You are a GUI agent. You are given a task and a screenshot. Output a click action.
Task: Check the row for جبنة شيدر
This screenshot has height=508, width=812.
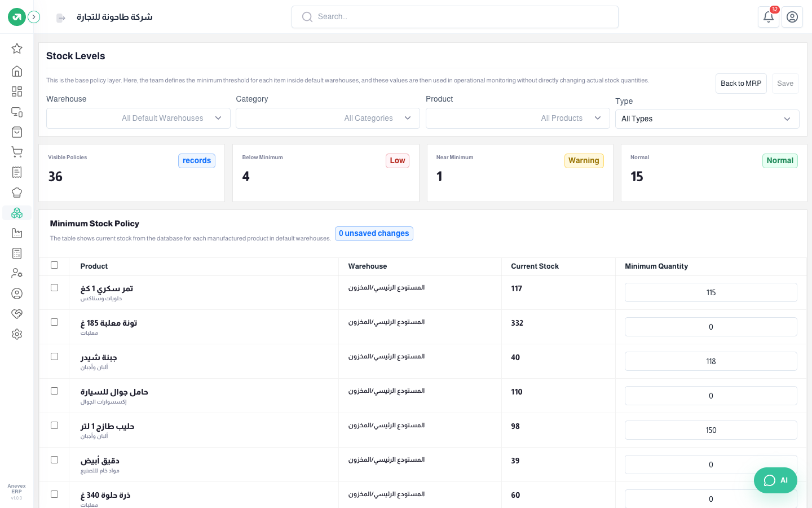coord(54,357)
